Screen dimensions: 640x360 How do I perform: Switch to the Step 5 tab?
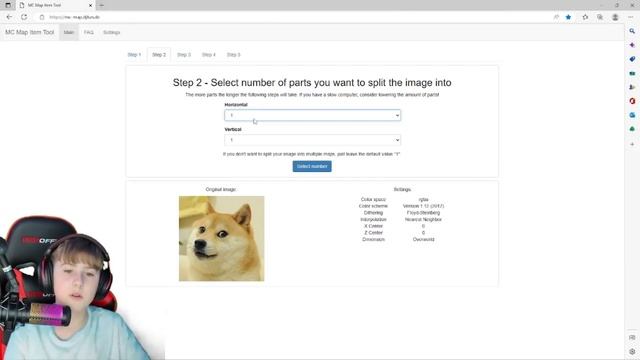click(233, 55)
